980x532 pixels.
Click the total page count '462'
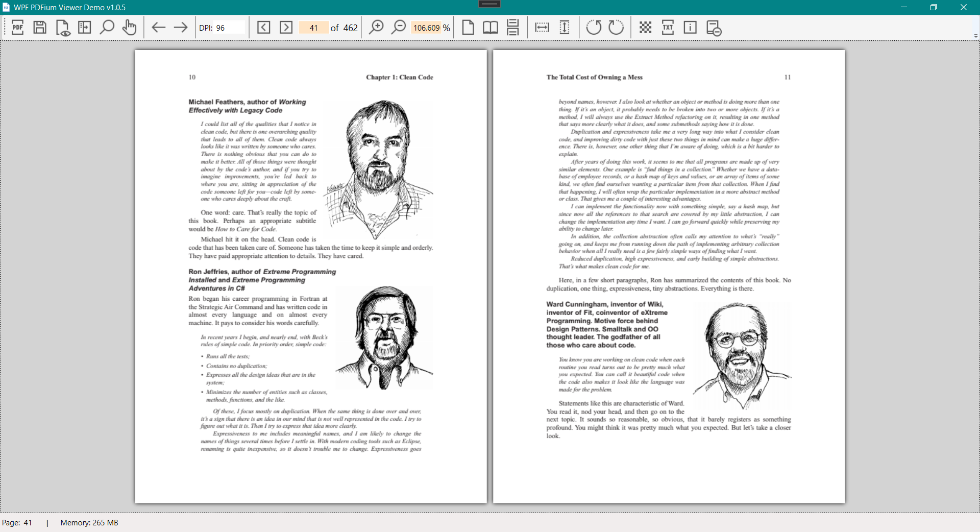350,28
